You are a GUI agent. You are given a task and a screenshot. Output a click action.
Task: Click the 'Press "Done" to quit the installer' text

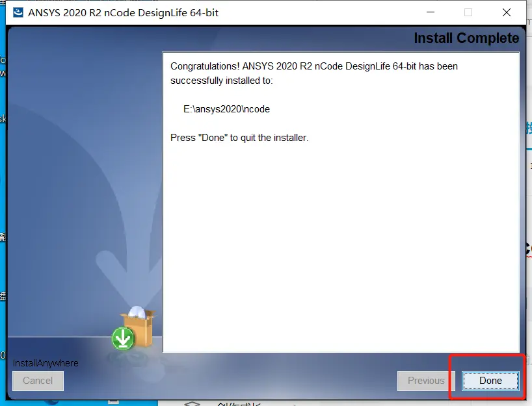(239, 138)
